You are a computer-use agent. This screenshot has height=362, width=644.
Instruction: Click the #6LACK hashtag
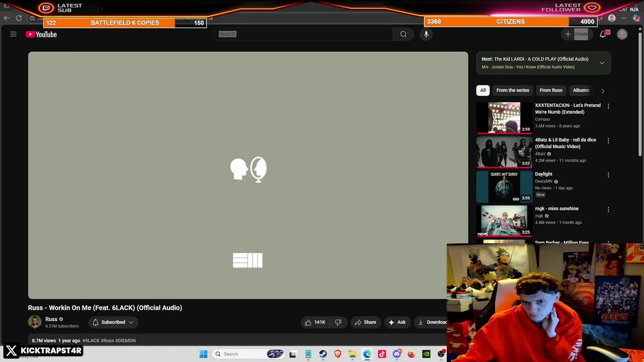tap(91, 340)
